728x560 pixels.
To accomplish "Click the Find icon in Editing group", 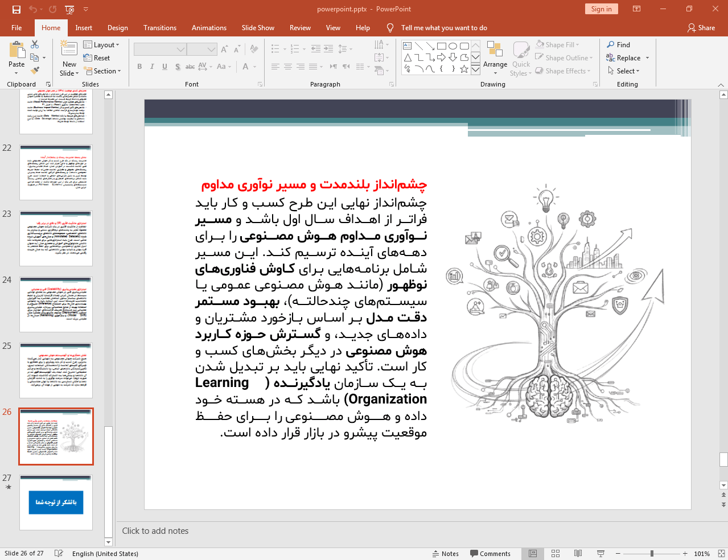I will coord(618,45).
